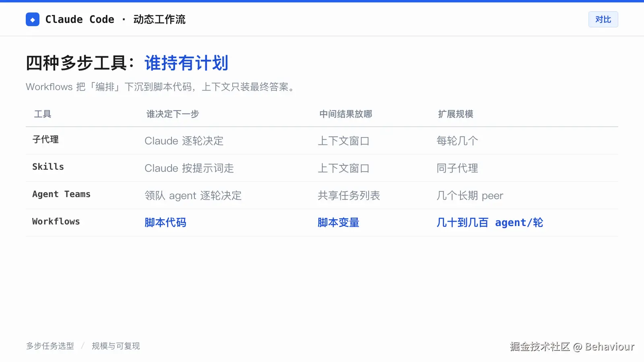644x362 pixels.
Task: Click the 谁决定下一步 column header
Action: (x=173, y=114)
